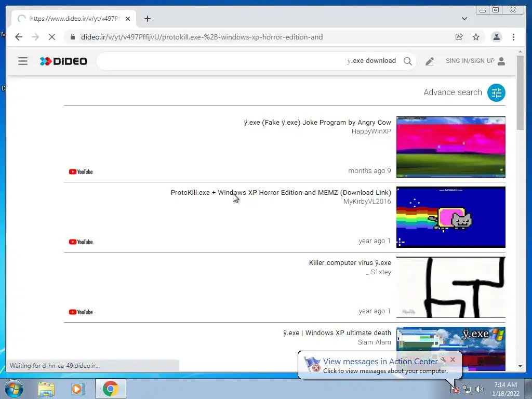
Task: Open the Nyan Cat thumbnail
Action: tap(450, 217)
